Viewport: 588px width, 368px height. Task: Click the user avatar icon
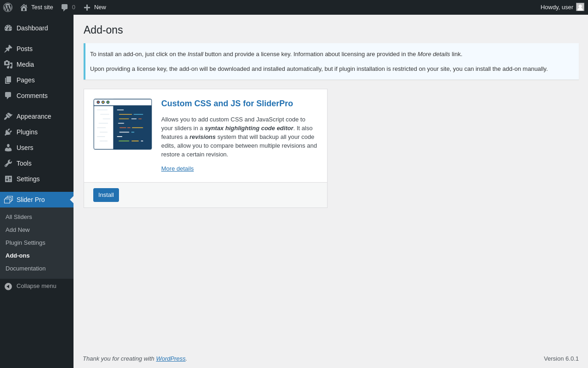pos(580,7)
